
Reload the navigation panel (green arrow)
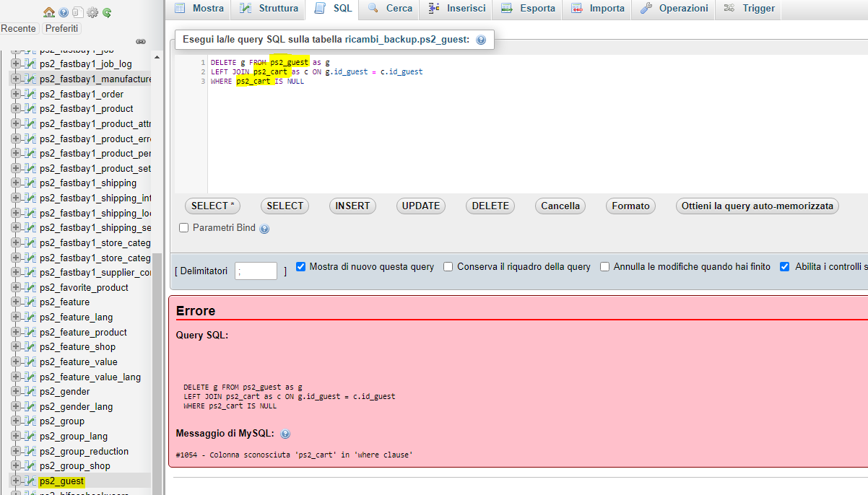click(x=107, y=12)
